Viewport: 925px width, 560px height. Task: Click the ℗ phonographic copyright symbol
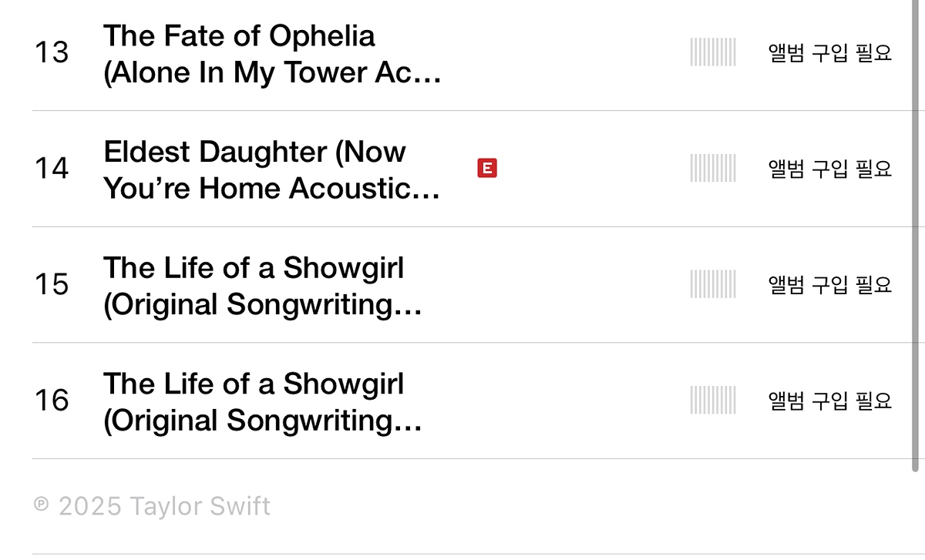(41, 505)
